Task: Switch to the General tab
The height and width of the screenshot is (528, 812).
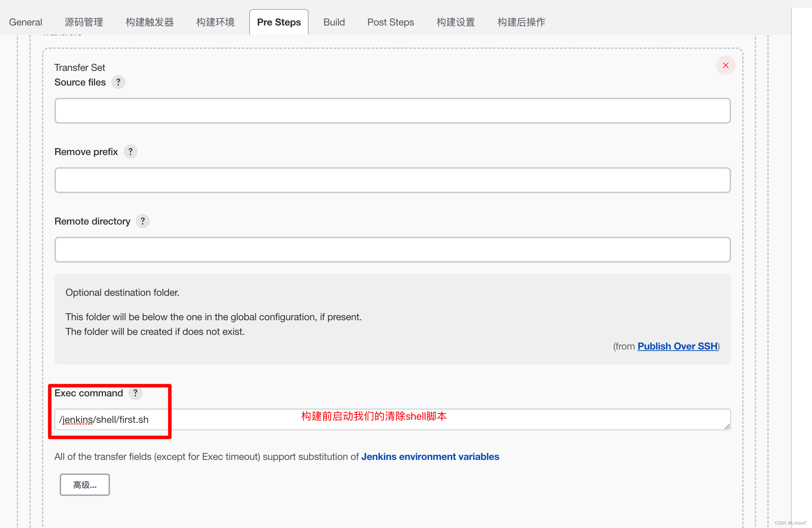Action: coord(25,22)
